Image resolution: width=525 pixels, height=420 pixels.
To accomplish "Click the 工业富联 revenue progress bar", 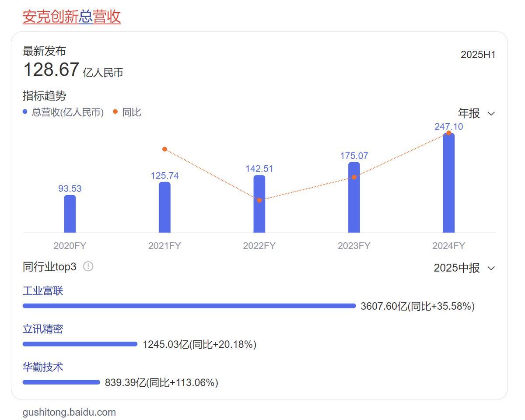I will (189, 306).
